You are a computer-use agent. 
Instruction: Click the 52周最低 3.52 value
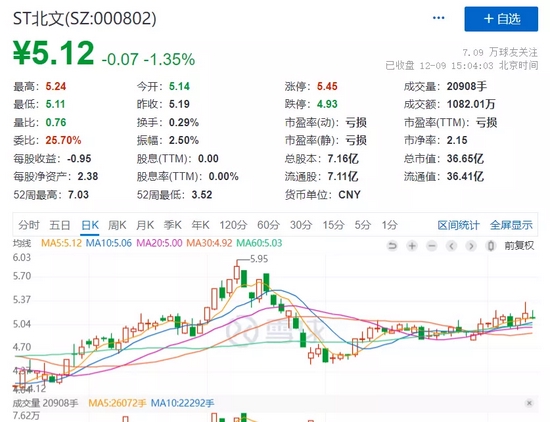point(202,195)
